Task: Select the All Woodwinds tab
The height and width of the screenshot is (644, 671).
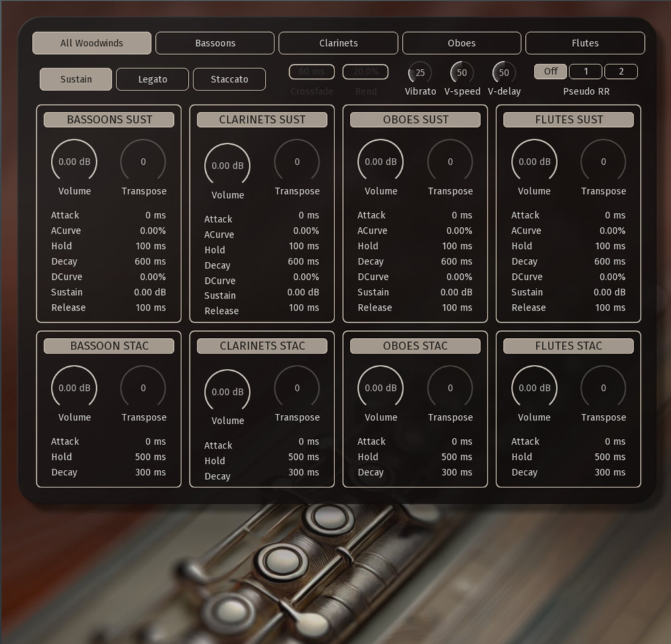Action: point(92,43)
